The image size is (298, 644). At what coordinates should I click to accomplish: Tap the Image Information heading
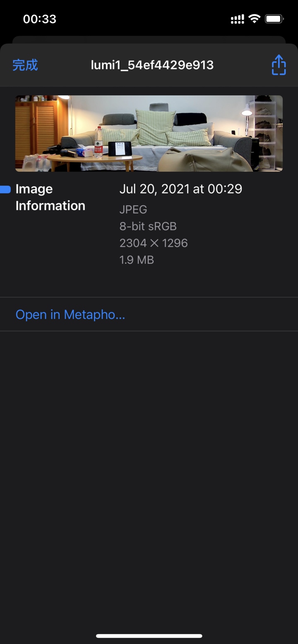click(x=50, y=197)
